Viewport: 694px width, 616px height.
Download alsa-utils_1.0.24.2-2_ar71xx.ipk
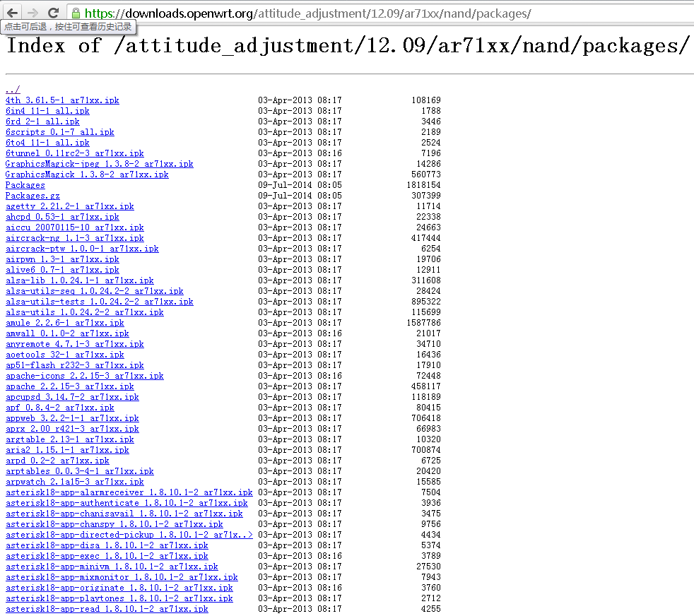coord(85,312)
